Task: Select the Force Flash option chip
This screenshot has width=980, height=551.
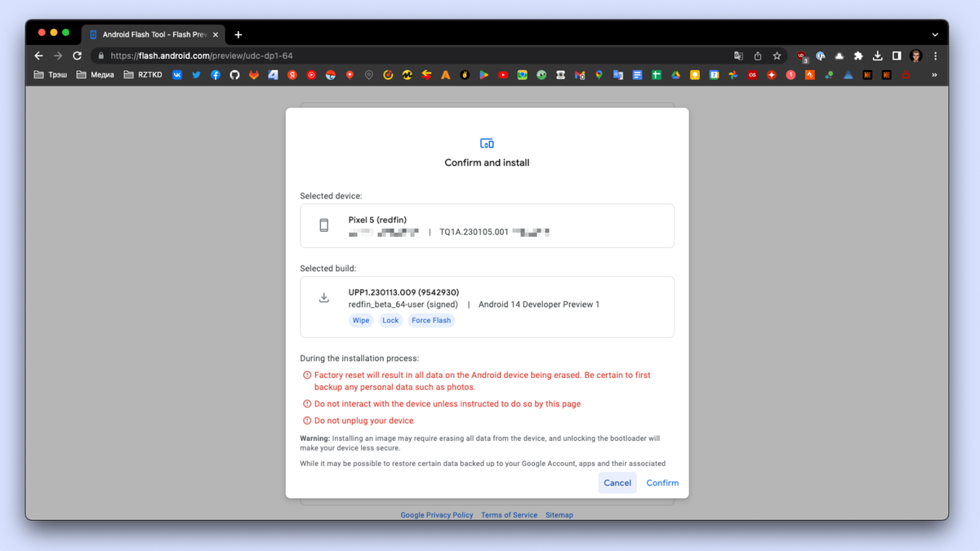Action: point(431,320)
